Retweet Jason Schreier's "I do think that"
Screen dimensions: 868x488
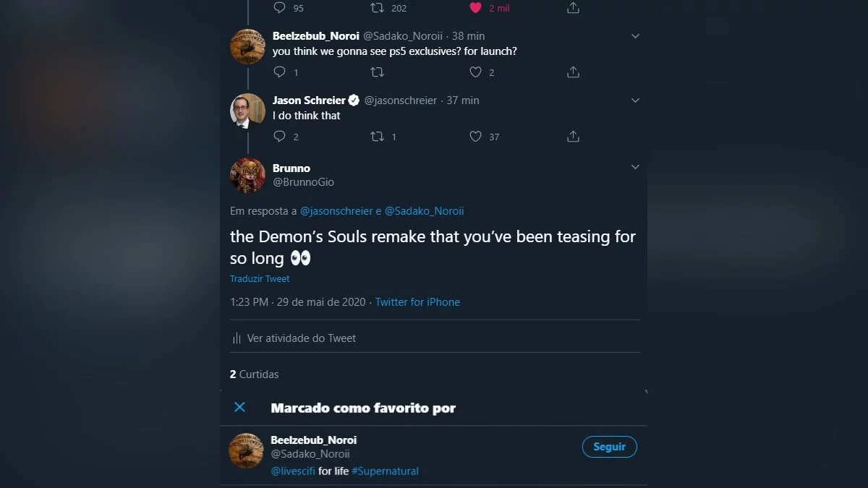(x=377, y=137)
